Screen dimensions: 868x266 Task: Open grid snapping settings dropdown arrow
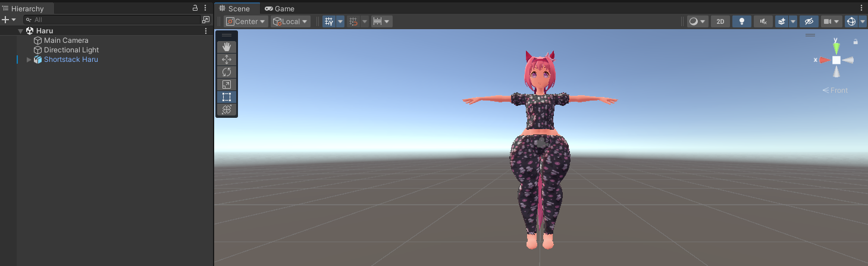click(365, 21)
